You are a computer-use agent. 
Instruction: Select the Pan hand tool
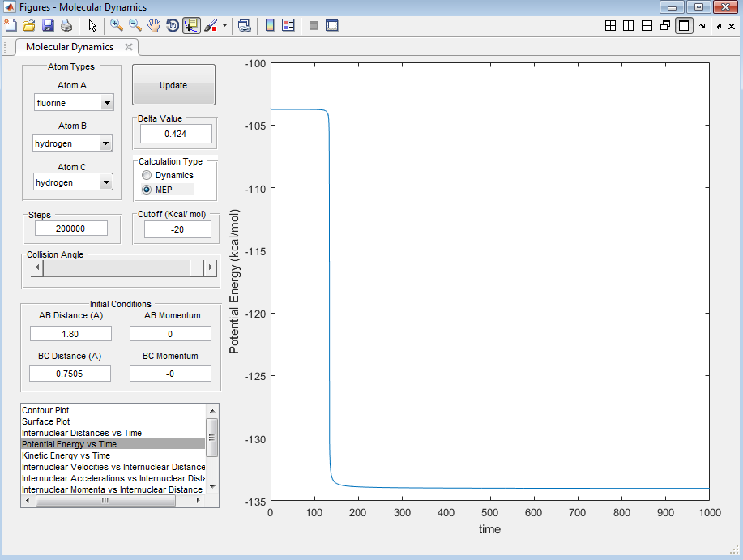pos(154,25)
